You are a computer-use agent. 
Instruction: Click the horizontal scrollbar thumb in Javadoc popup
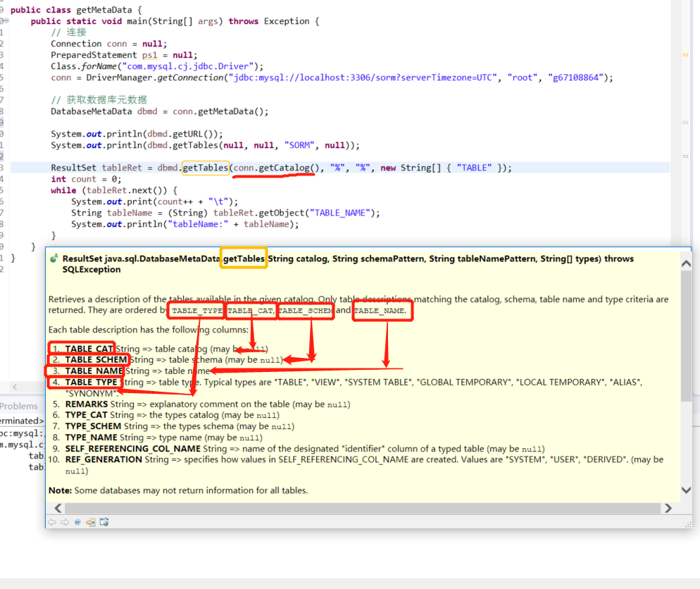[x=363, y=508]
